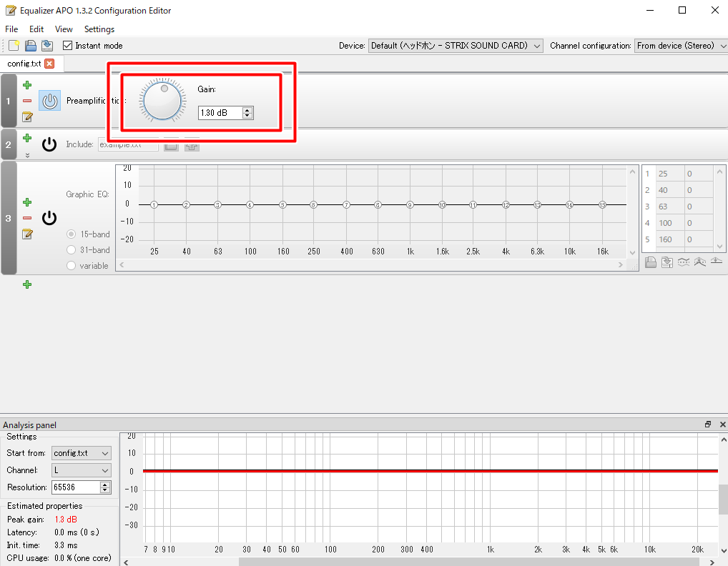The height and width of the screenshot is (566, 728).
Task: Invert the Graphic EQ response
Action: [684, 262]
